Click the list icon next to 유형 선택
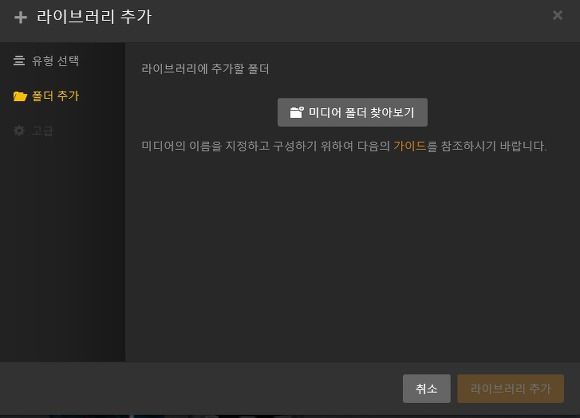Image resolution: width=580 pixels, height=418 pixels. [x=19, y=60]
